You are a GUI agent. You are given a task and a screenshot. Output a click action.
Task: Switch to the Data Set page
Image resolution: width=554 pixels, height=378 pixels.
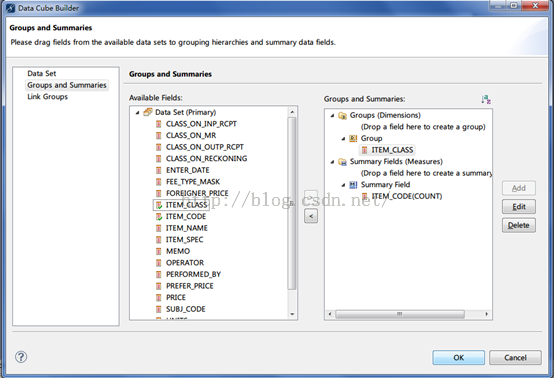pyautogui.click(x=42, y=73)
